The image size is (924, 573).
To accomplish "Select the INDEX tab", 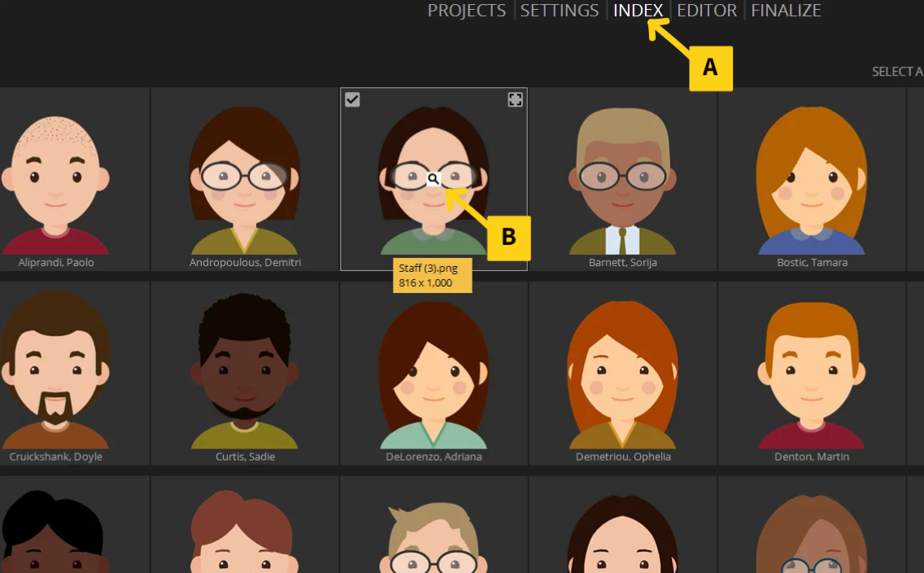I will pos(638,11).
